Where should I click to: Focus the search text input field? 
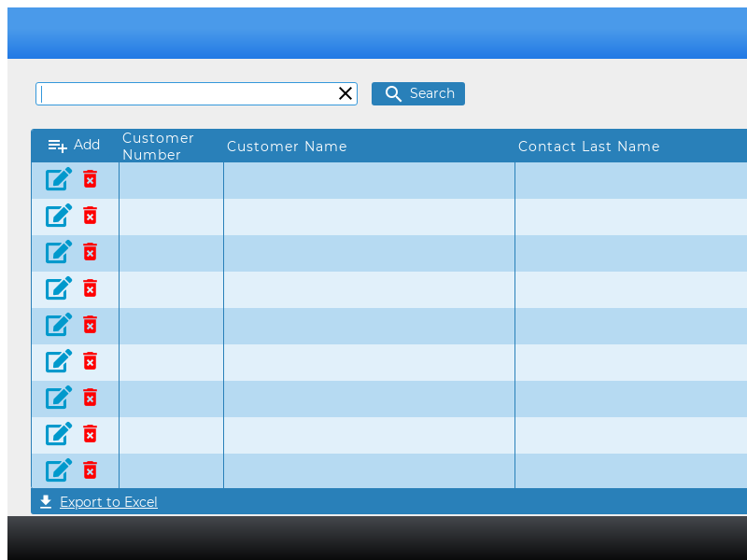tap(187, 93)
